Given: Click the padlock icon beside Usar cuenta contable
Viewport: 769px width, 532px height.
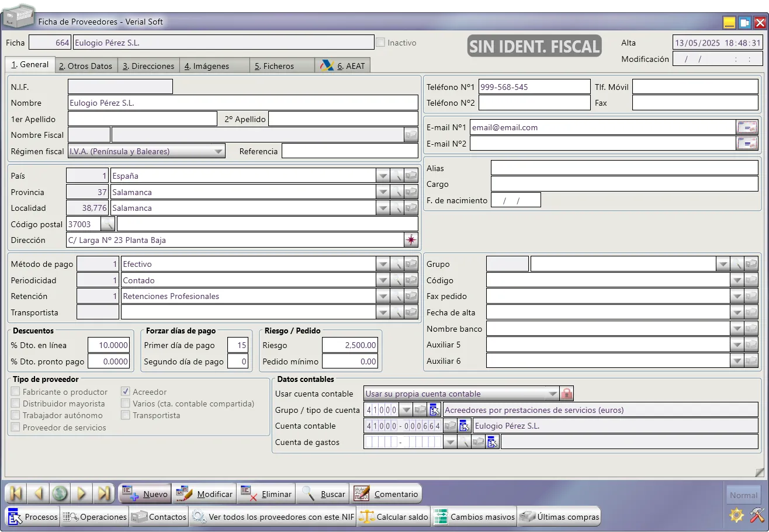Looking at the screenshot, I should (x=566, y=394).
